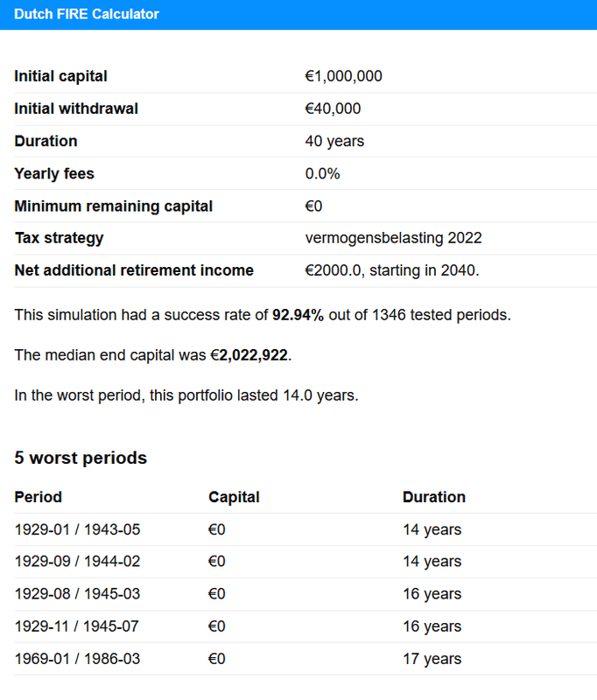
Task: Select the vermogensbelasting 2022 tax strategy text
Action: tap(393, 238)
